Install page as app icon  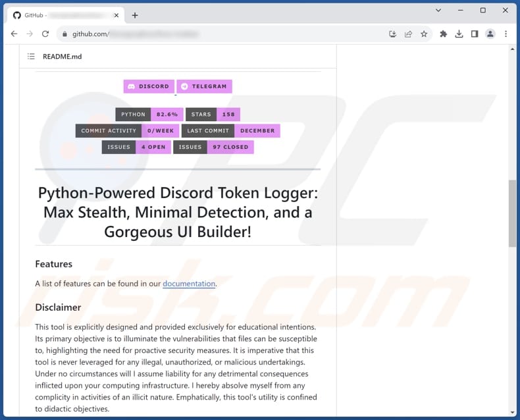(393, 34)
